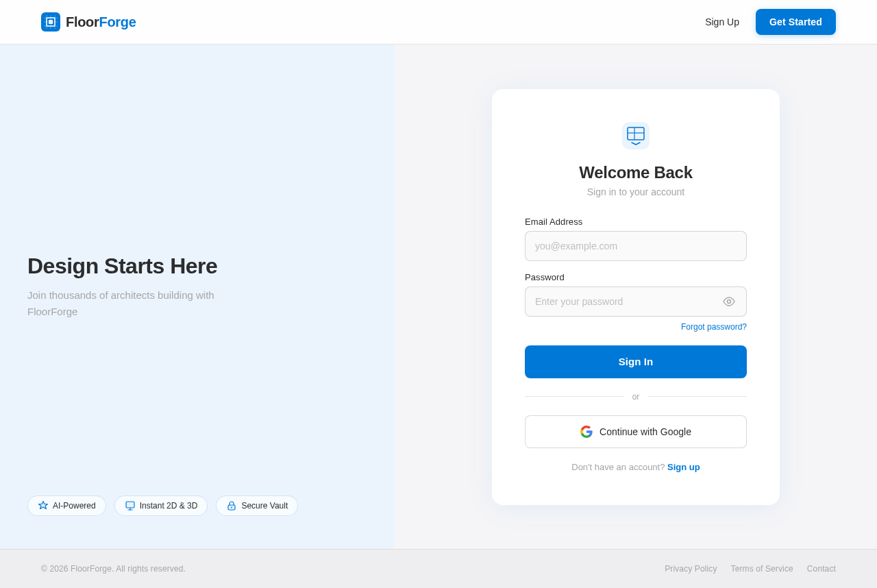Focus the Password input field
The height and width of the screenshot is (588, 877).
point(636,302)
